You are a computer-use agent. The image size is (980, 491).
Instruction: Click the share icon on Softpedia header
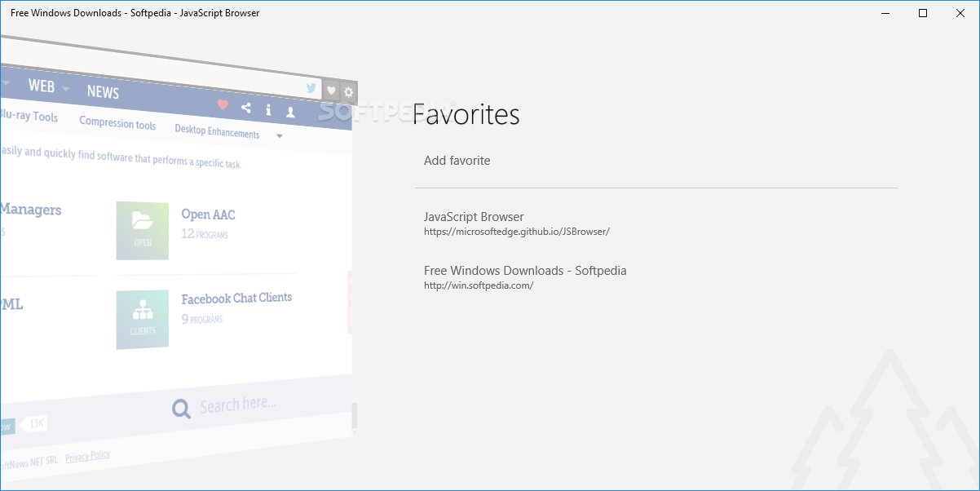tap(246, 107)
